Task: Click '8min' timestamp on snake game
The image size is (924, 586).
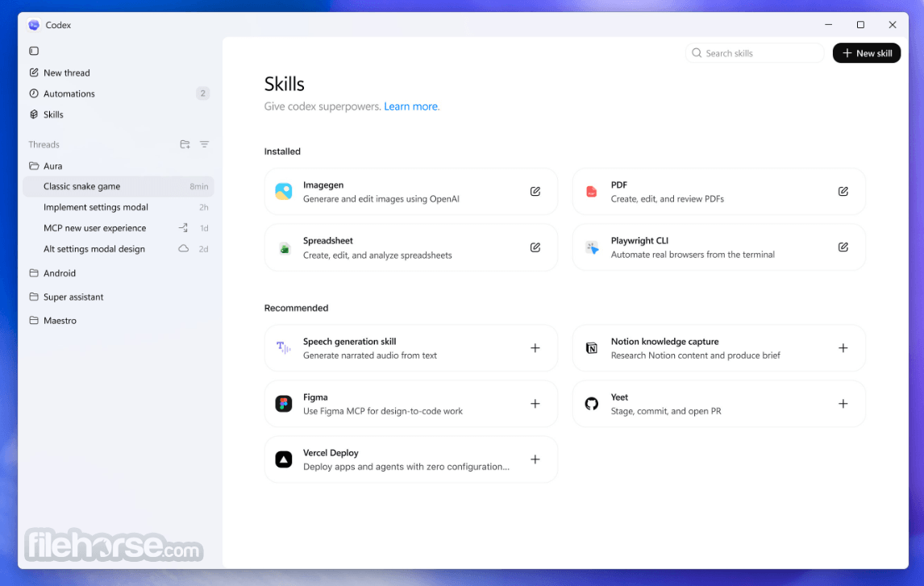Action: coord(198,186)
